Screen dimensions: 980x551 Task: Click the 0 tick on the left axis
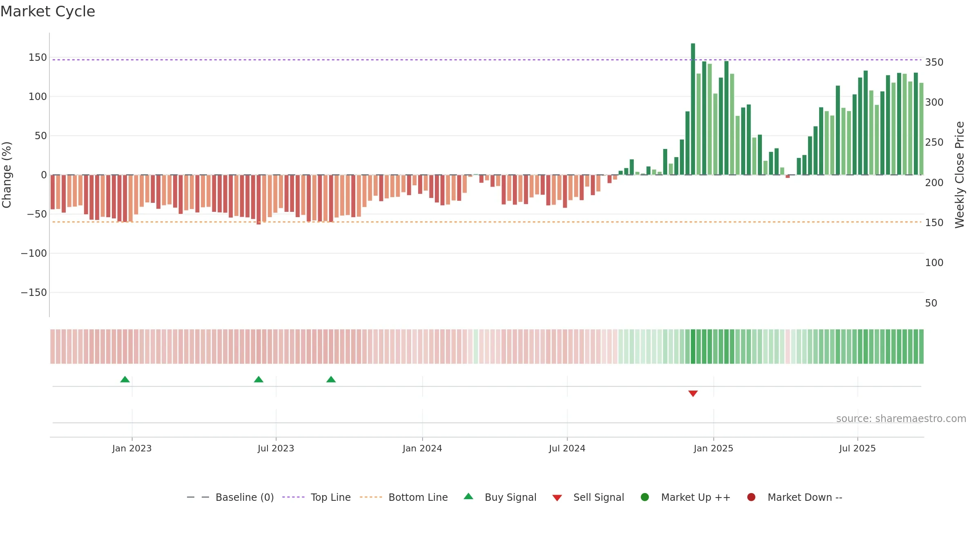click(44, 175)
